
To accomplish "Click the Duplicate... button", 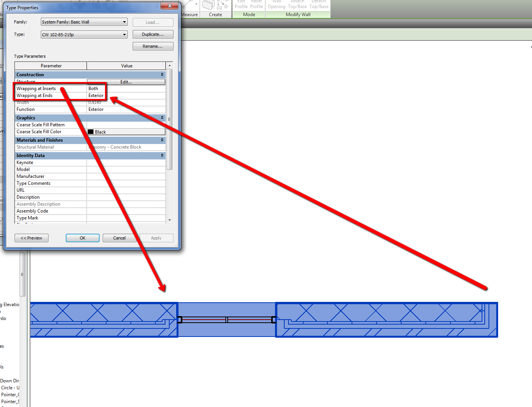I will point(153,34).
